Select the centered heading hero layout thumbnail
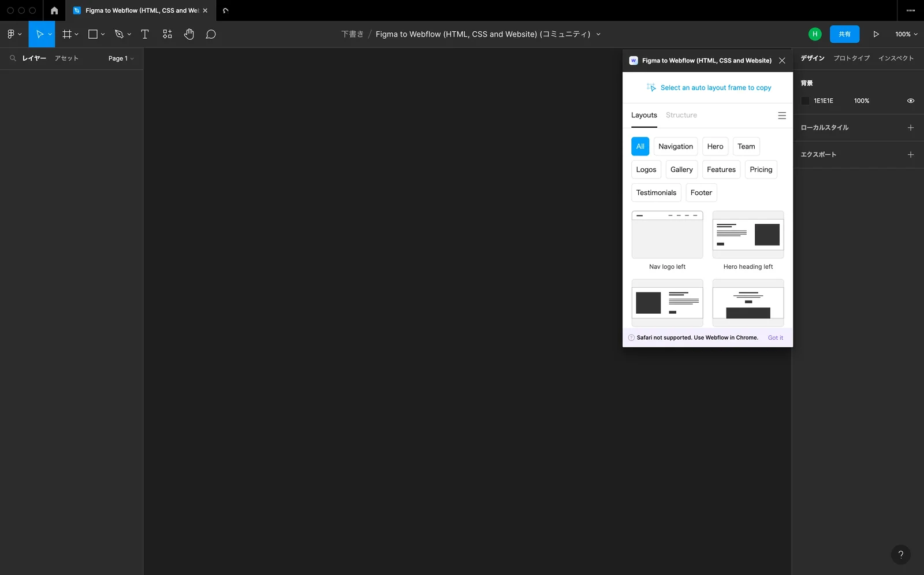The height and width of the screenshot is (575, 924). click(748, 303)
